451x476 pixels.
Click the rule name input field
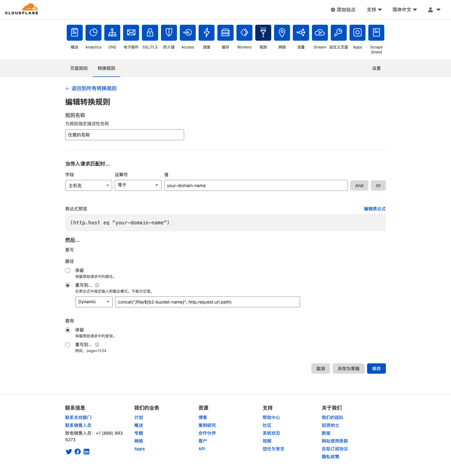pos(124,135)
